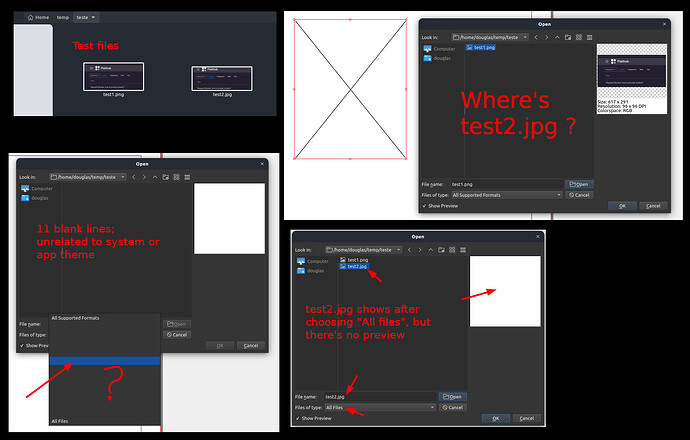Go to parent directory in test1.png preview dialog

pos(557,37)
